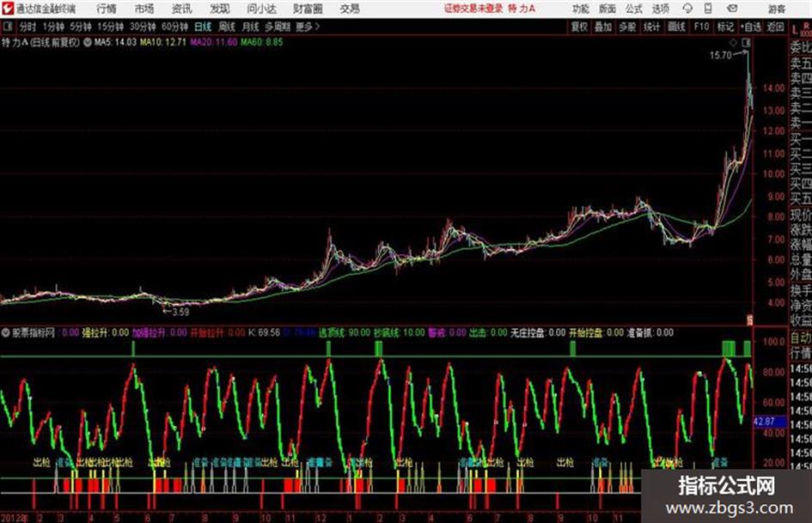Open the 资讯 menu

click(x=182, y=9)
